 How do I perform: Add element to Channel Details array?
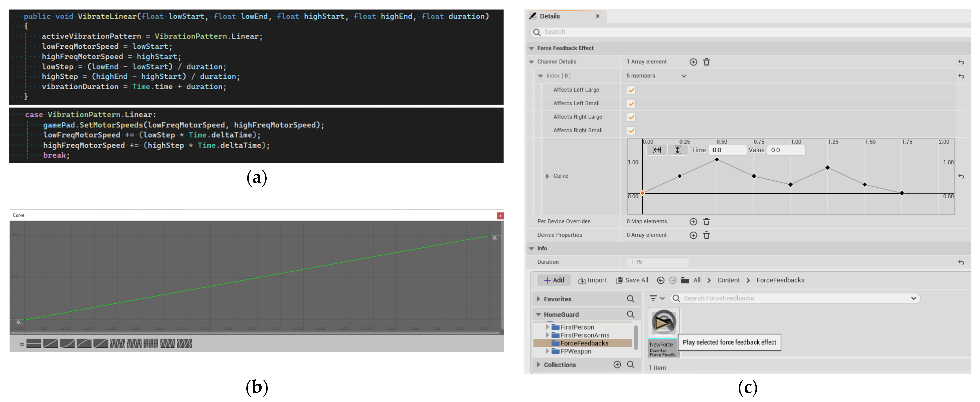[x=693, y=62]
